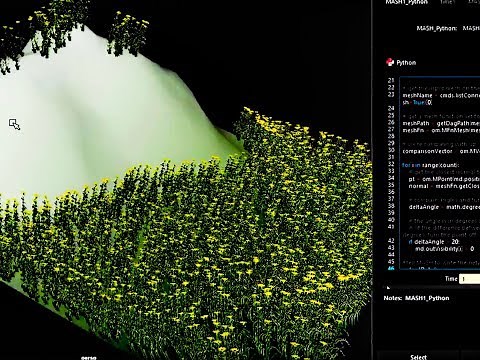
Task: Click the 'Notes: MASH1_Python' label
Action: [416, 298]
